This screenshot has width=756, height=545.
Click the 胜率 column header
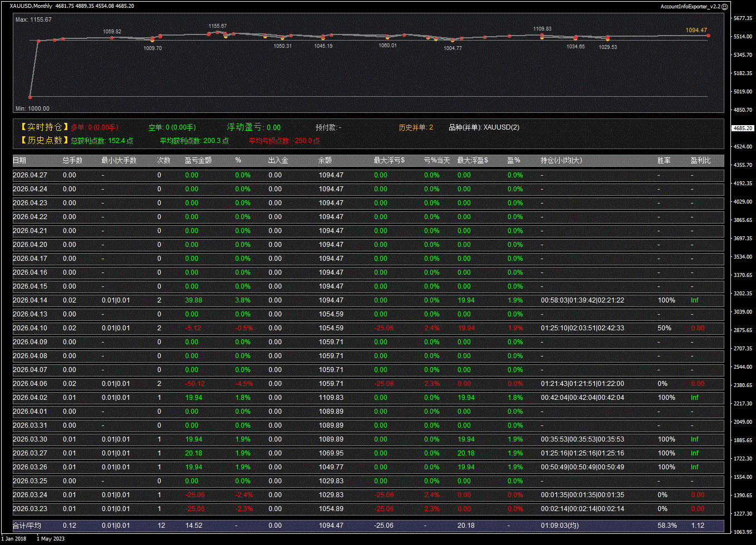(x=664, y=160)
